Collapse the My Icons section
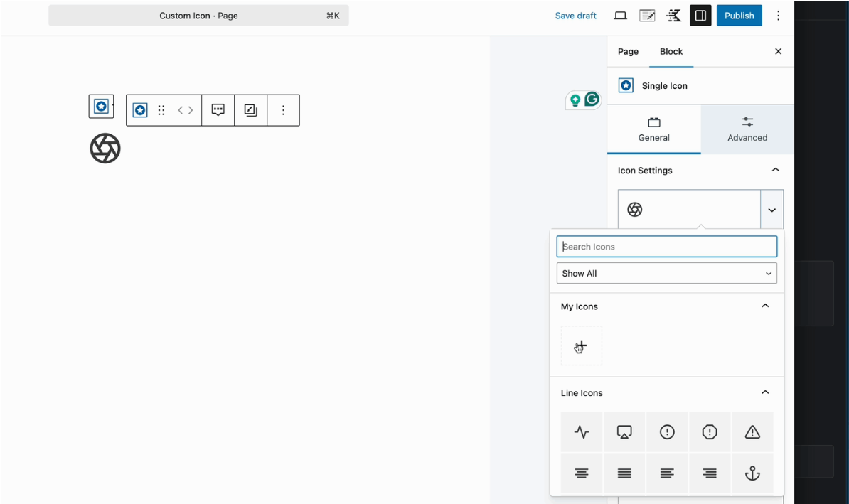 click(765, 306)
